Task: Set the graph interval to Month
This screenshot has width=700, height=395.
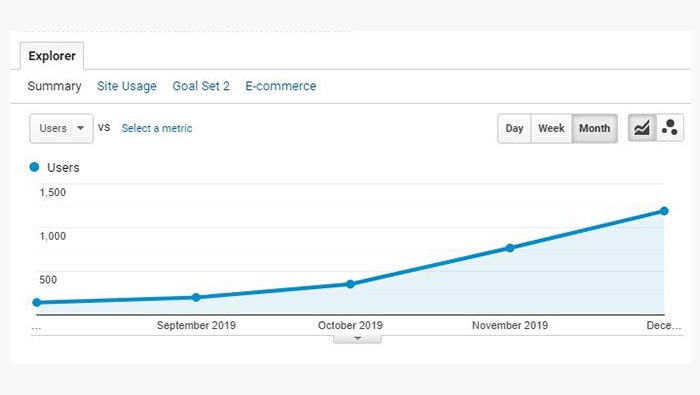Action: (595, 129)
